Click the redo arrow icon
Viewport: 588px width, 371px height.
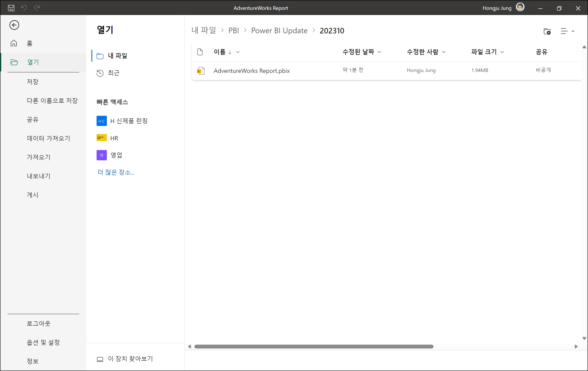[37, 8]
